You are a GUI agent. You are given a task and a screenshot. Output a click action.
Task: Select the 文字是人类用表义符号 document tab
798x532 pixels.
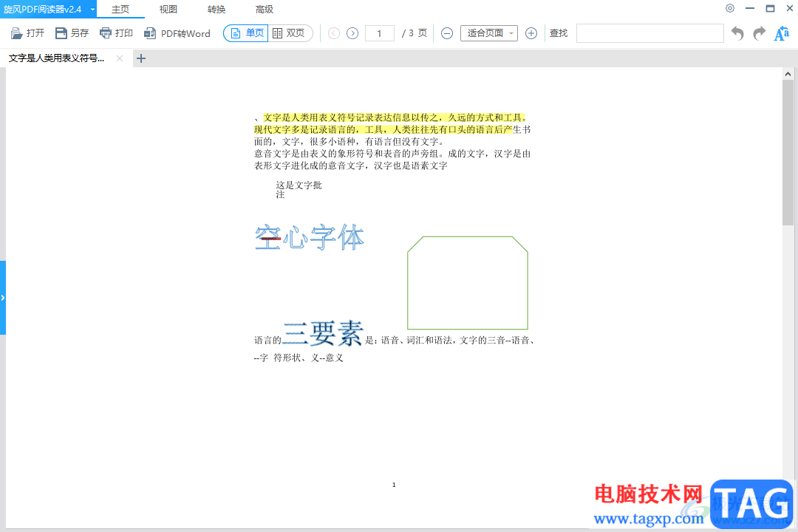(x=56, y=58)
